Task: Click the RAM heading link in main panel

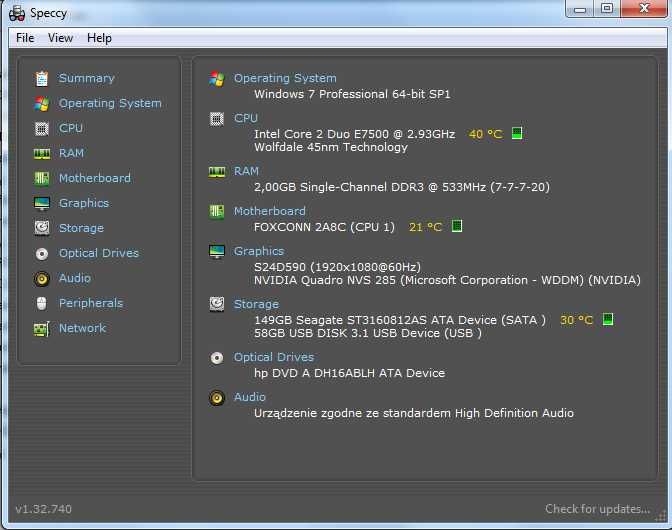Action: pyautogui.click(x=246, y=171)
